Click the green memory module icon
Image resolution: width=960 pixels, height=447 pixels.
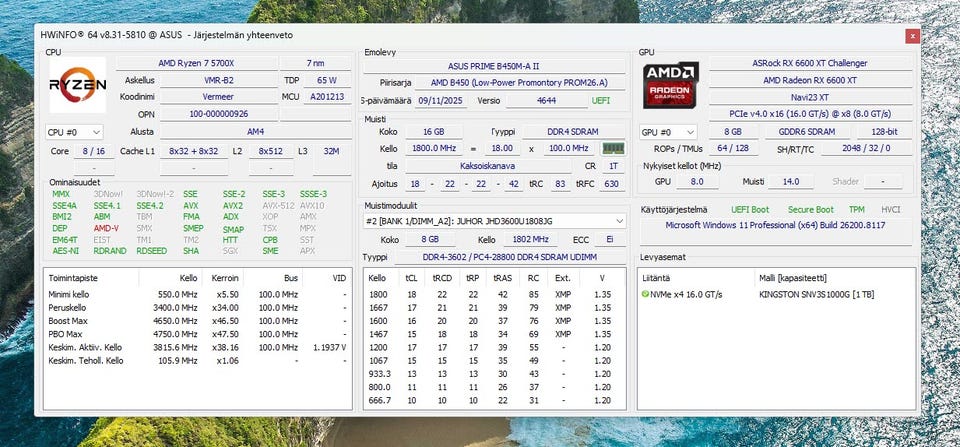tap(613, 148)
